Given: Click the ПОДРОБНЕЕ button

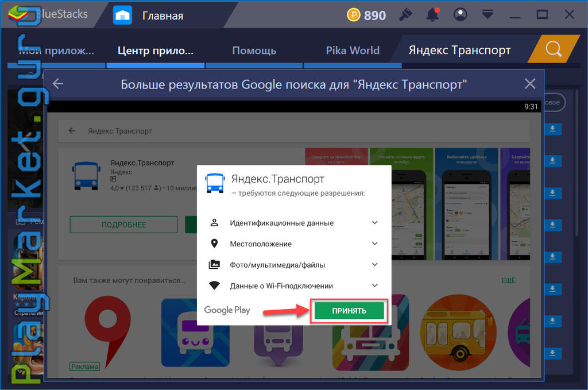Looking at the screenshot, I should (x=124, y=225).
